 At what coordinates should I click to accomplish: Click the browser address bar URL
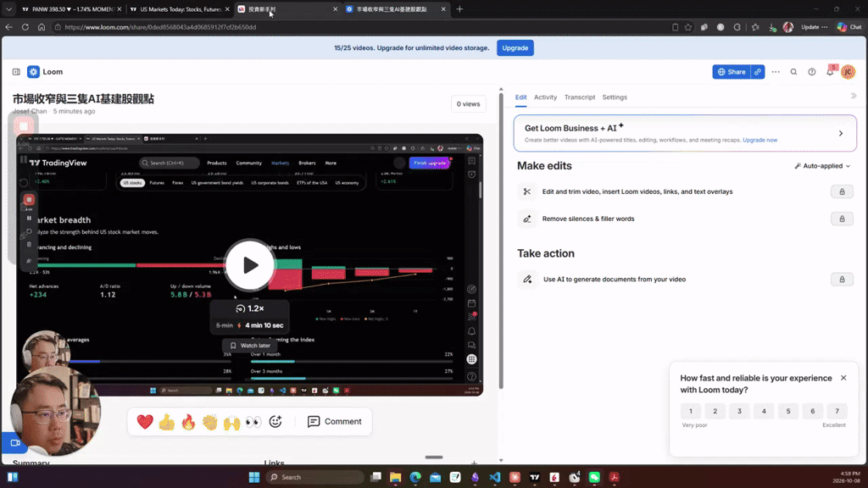click(160, 27)
